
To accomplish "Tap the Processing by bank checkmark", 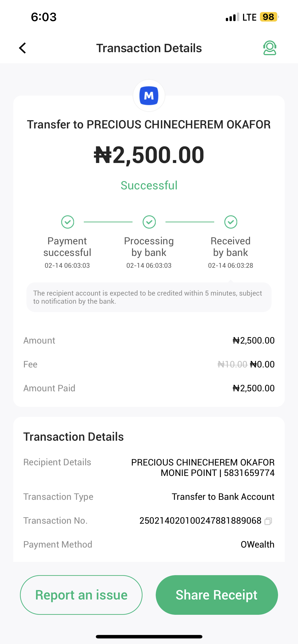I will pyautogui.click(x=149, y=222).
